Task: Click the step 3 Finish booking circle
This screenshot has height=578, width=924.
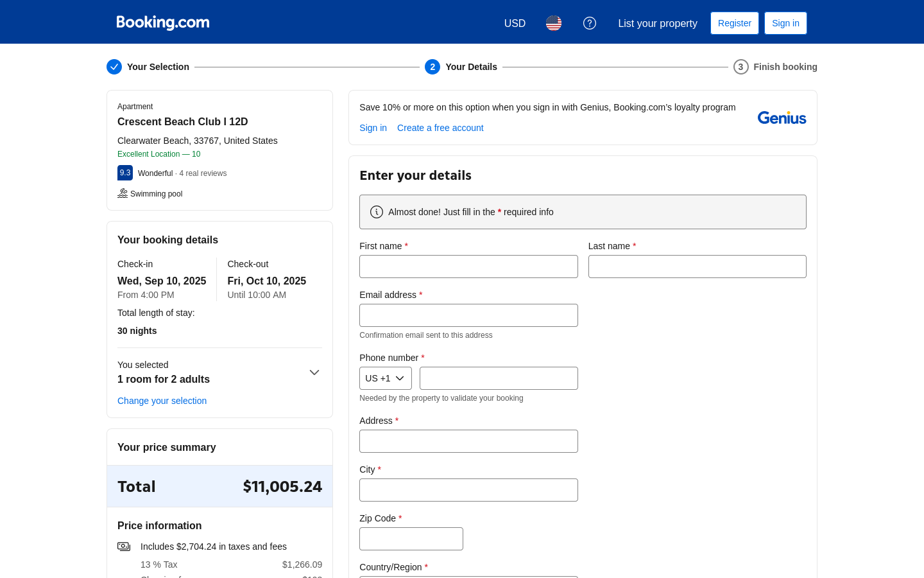Action: tap(740, 67)
